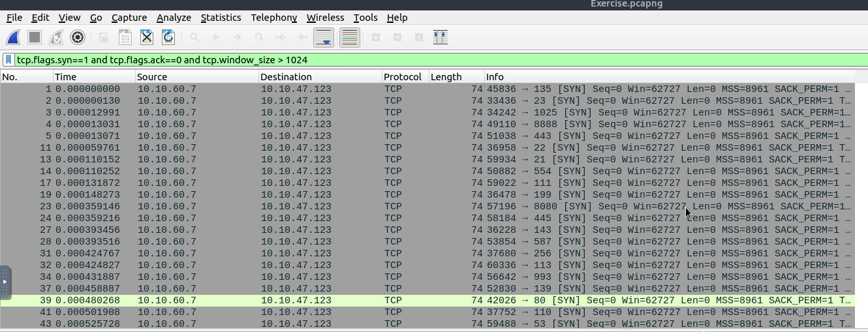
Task: Select packet 17 going to port 111
Action: point(426,183)
